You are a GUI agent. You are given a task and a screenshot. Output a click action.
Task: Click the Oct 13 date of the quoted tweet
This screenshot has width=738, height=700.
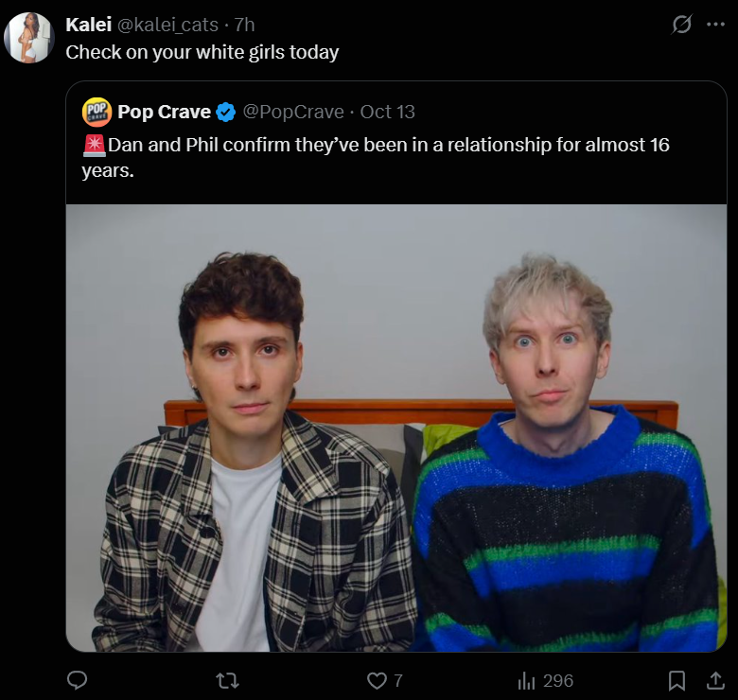click(387, 112)
